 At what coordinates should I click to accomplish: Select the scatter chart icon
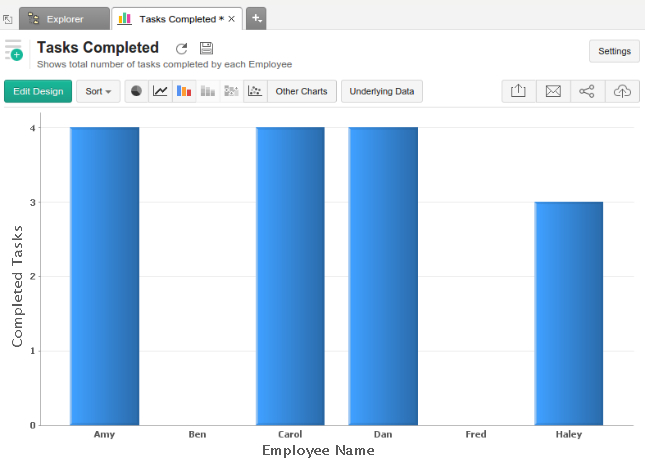click(x=255, y=91)
